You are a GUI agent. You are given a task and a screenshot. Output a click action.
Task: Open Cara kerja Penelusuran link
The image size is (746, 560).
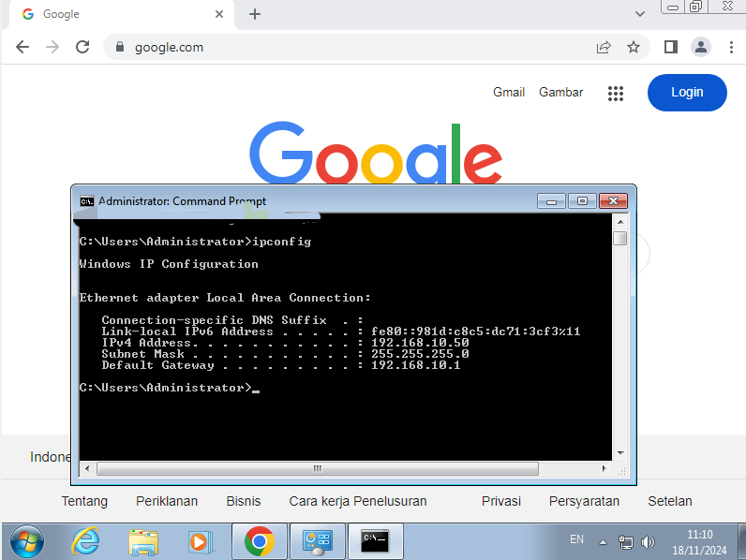[358, 501]
